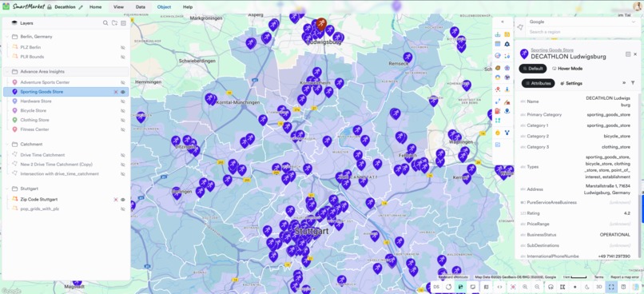The width and height of the screenshot is (644, 294).
Task: Click the code brackets icon in bottom toolbar
Action: click(500, 287)
